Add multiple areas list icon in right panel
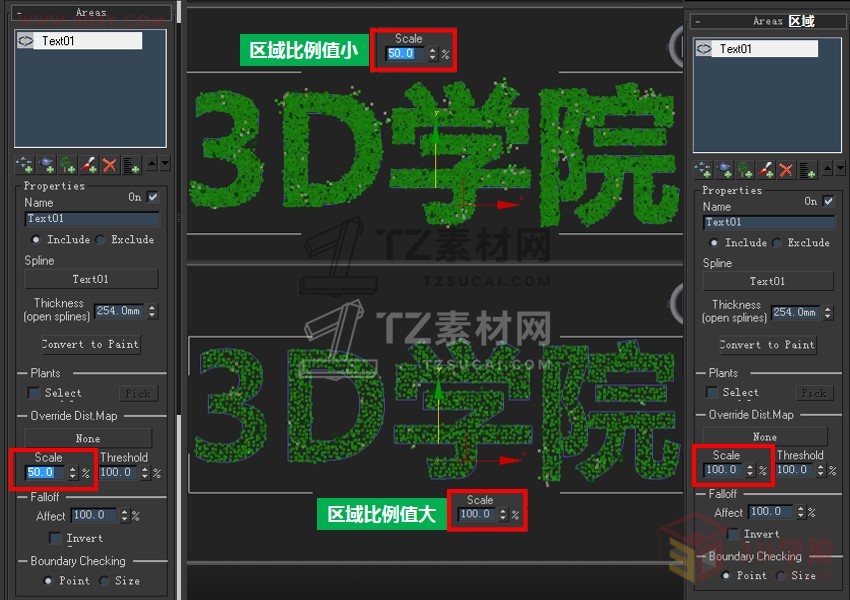The height and width of the screenshot is (600, 850). coord(808,170)
